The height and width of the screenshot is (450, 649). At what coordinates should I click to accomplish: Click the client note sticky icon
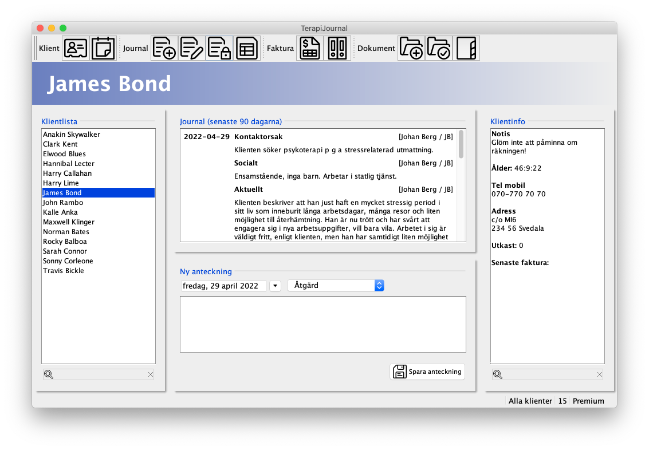(103, 48)
